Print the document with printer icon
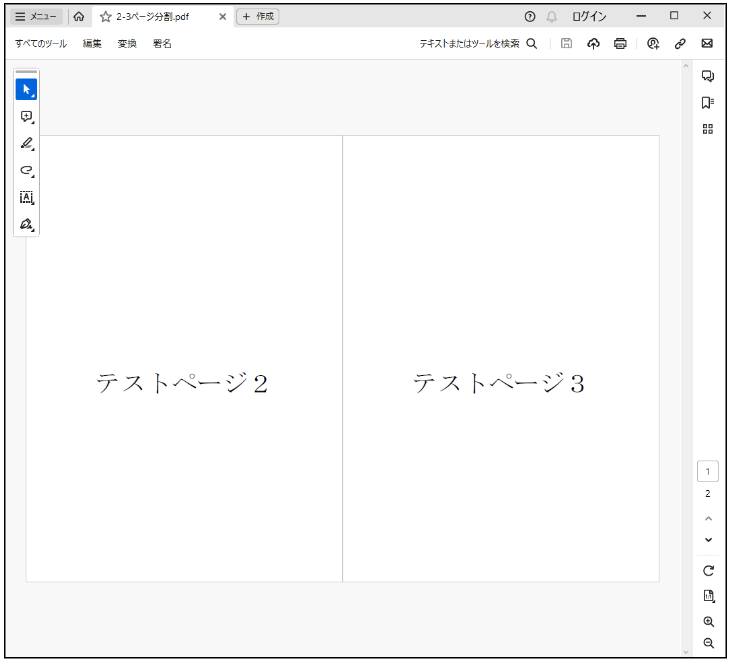The width and height of the screenshot is (732, 663). point(620,43)
